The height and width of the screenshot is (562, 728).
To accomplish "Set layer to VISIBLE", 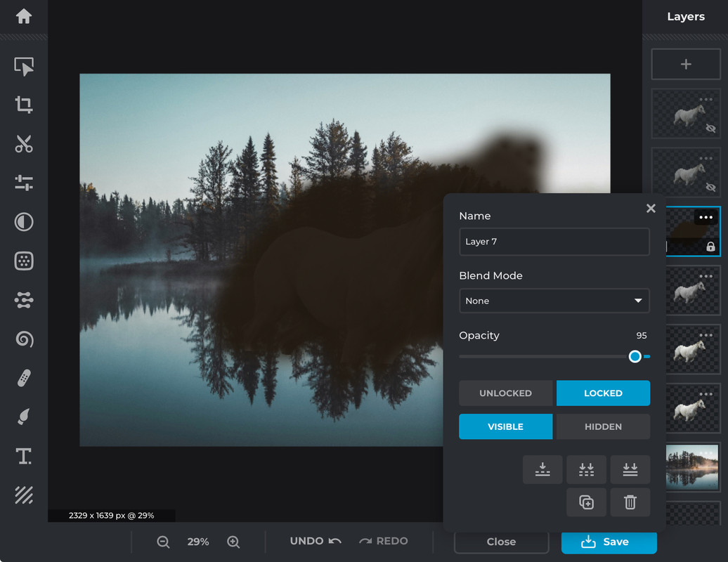I will coord(506,426).
